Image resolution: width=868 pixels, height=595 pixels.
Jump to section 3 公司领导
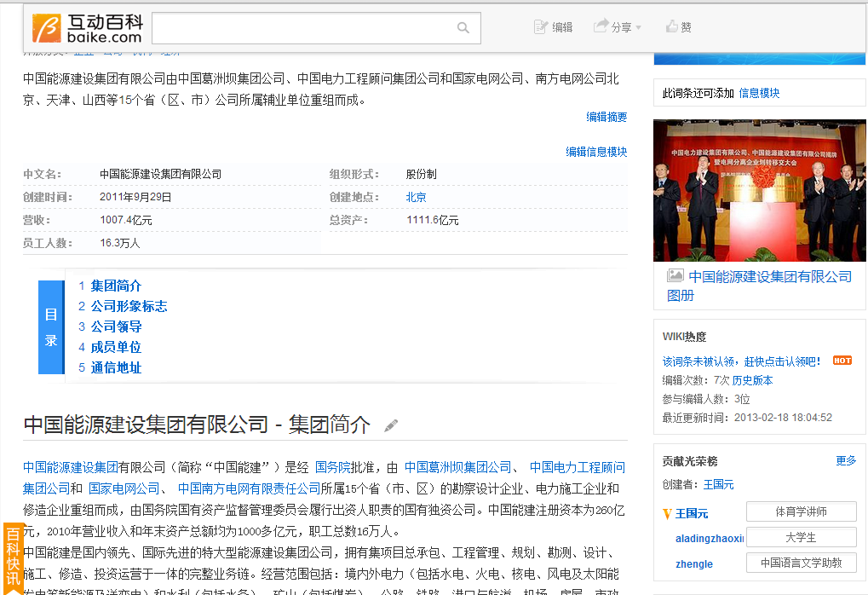pyautogui.click(x=116, y=326)
